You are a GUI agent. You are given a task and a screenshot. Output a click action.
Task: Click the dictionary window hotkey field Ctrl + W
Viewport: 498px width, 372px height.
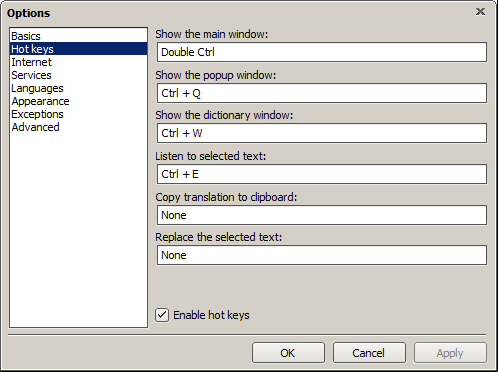pyautogui.click(x=322, y=133)
